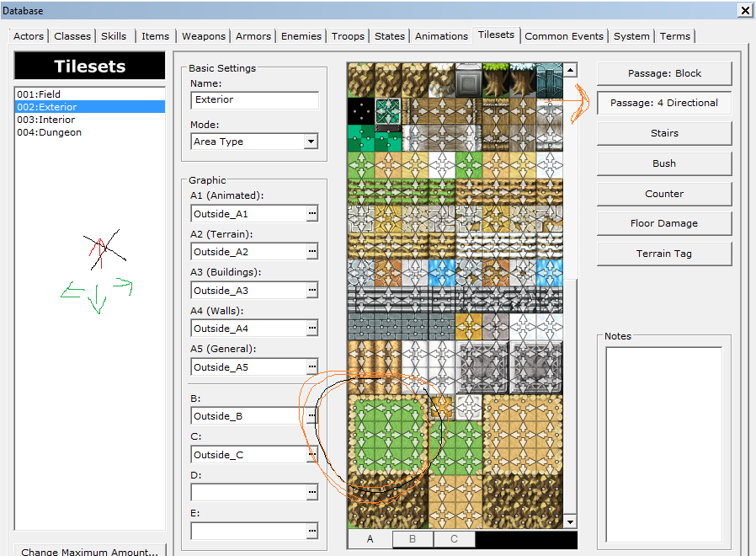Browse graphic for empty slot E
The image size is (756, 556).
coord(312,531)
